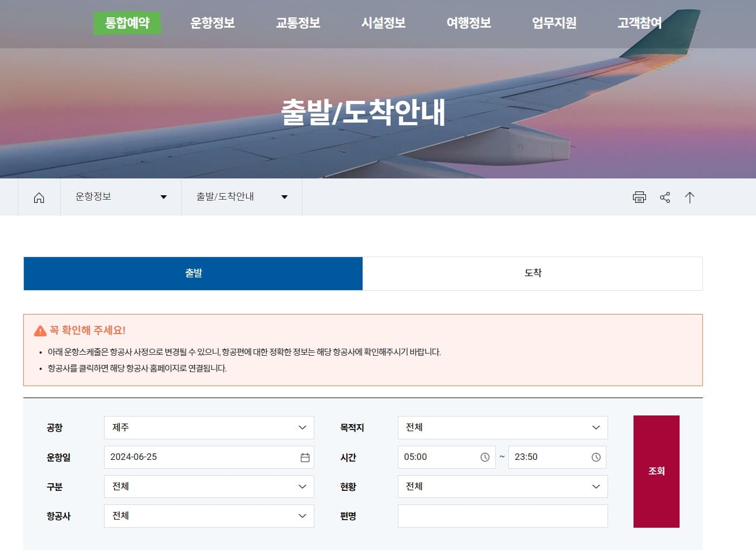Click the home icon in the breadcrumb
Screen dimensions: 756x557
click(38, 197)
